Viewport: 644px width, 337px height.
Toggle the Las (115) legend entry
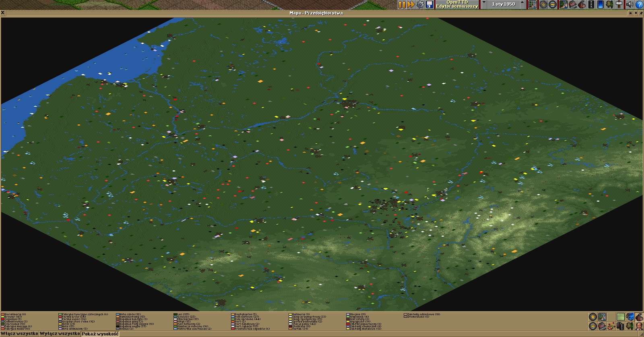pos(183,314)
